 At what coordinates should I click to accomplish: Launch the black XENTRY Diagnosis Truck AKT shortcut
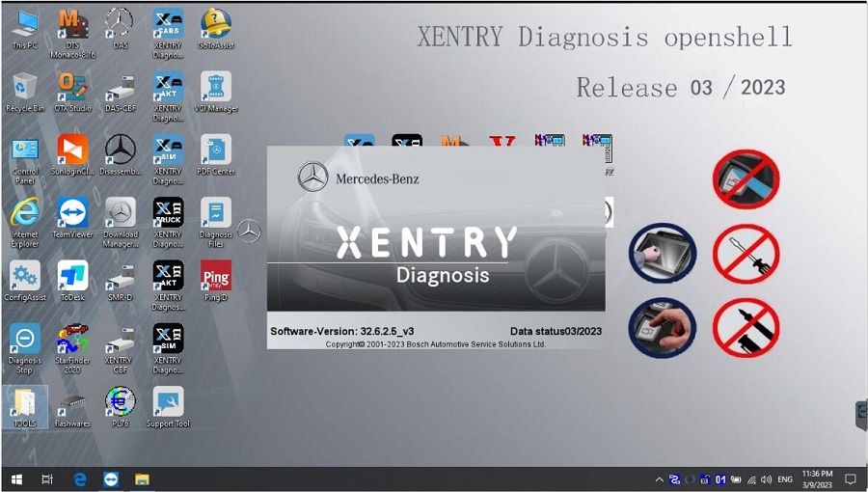pyautogui.click(x=168, y=286)
